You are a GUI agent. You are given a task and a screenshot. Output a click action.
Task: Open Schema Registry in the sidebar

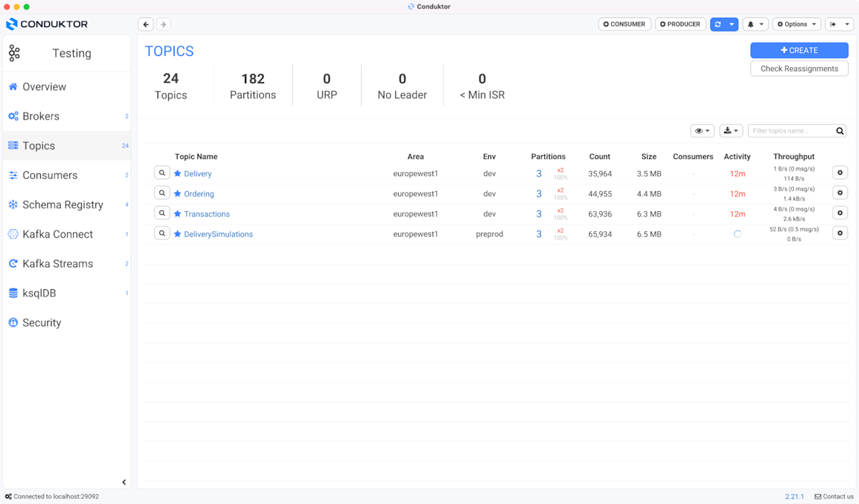(x=67, y=204)
